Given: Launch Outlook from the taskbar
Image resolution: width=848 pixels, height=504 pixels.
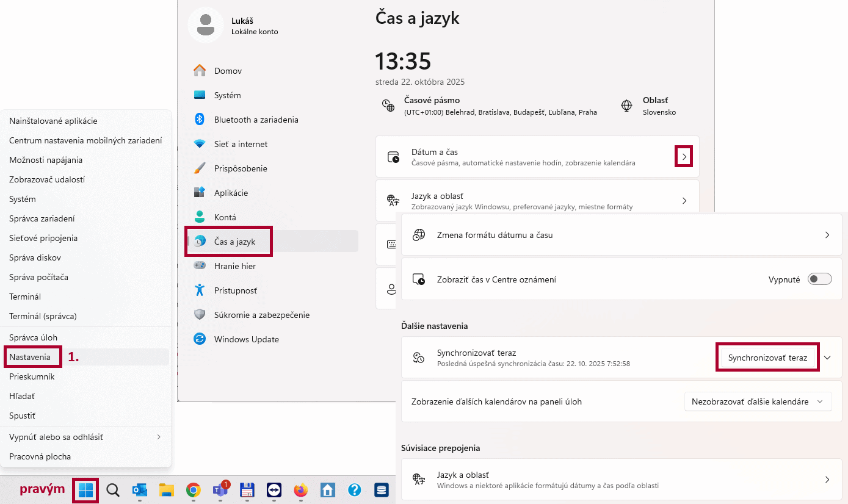Looking at the screenshot, I should [x=140, y=490].
